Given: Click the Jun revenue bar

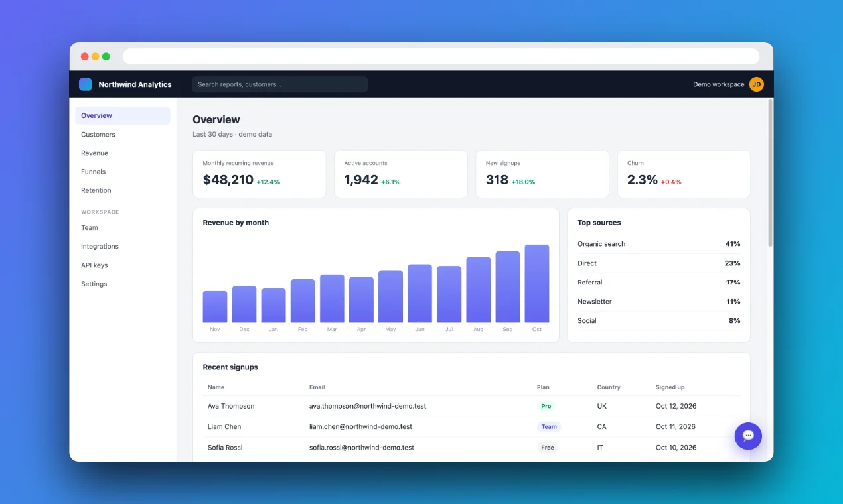Looking at the screenshot, I should [x=420, y=294].
